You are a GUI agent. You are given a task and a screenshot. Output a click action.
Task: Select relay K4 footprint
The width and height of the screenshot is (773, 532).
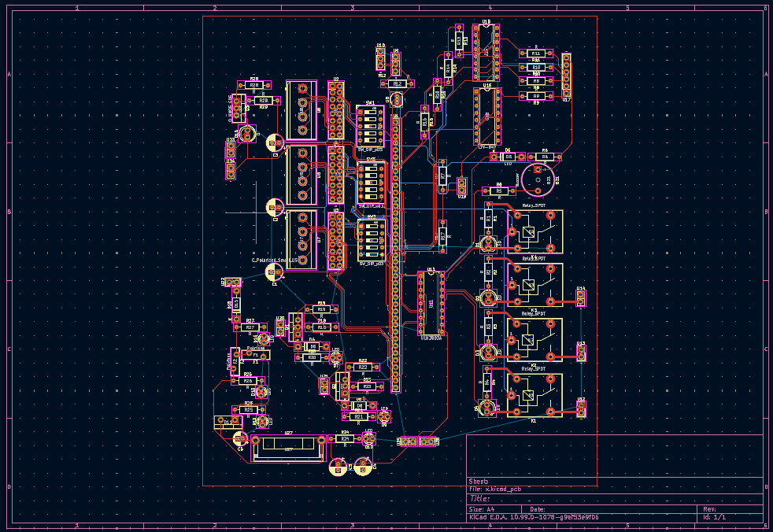(535, 231)
